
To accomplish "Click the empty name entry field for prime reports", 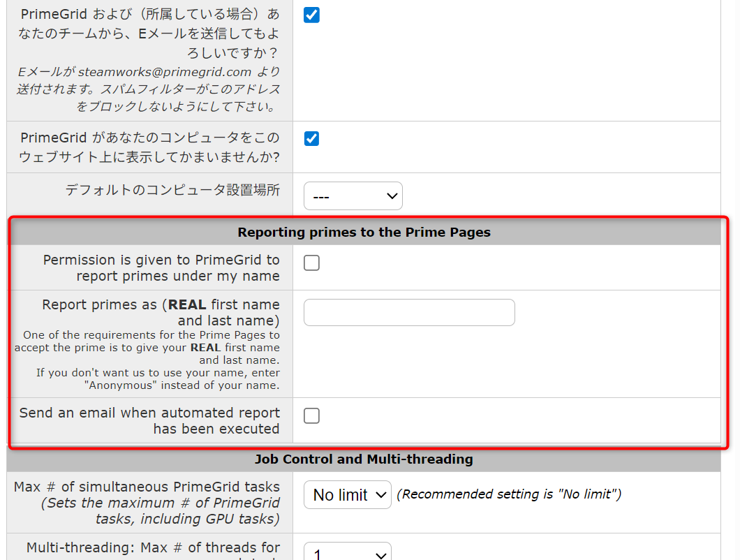I will coord(409,312).
